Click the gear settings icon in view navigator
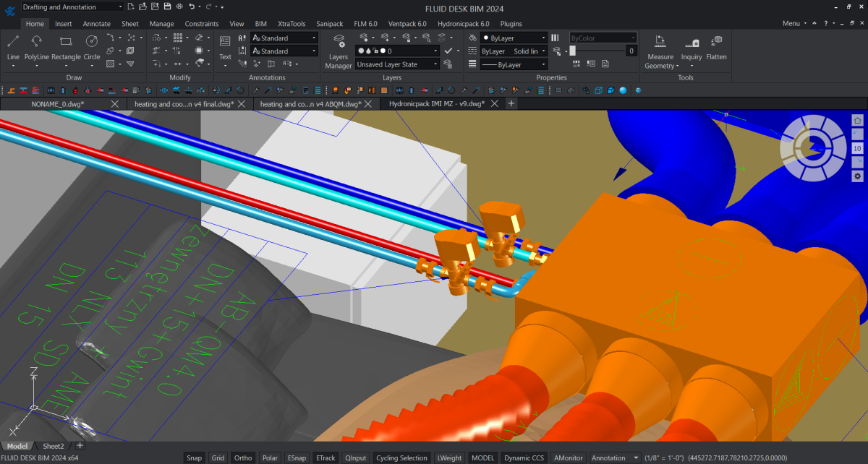Screen dimensions: 868x464 pos(857,176)
